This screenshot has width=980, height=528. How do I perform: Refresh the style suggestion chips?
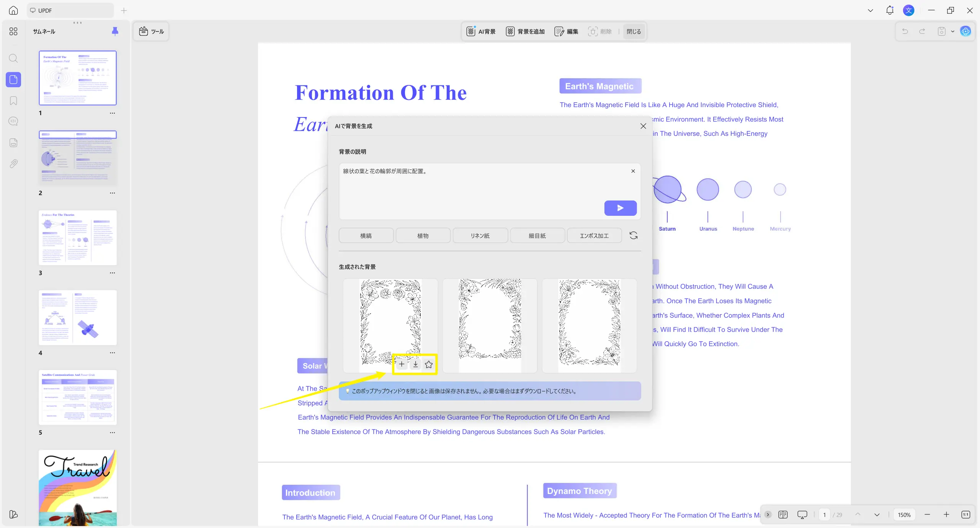634,235
